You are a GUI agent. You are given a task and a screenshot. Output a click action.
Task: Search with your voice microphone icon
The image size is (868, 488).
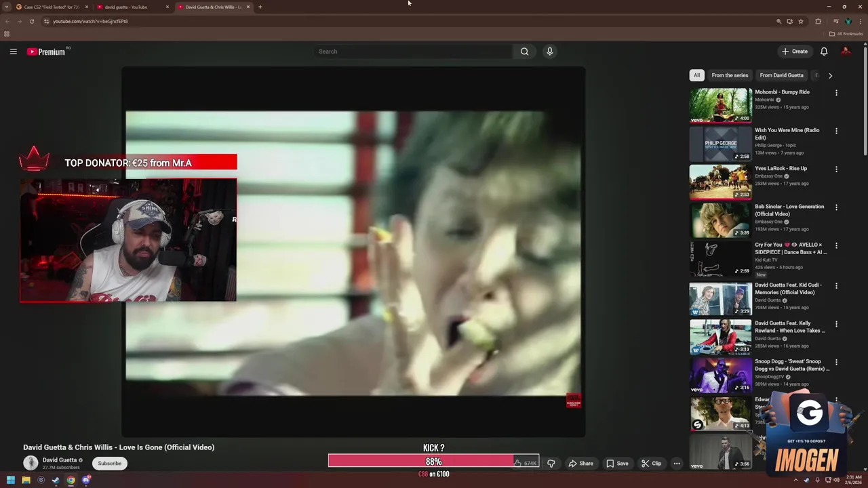coord(550,52)
